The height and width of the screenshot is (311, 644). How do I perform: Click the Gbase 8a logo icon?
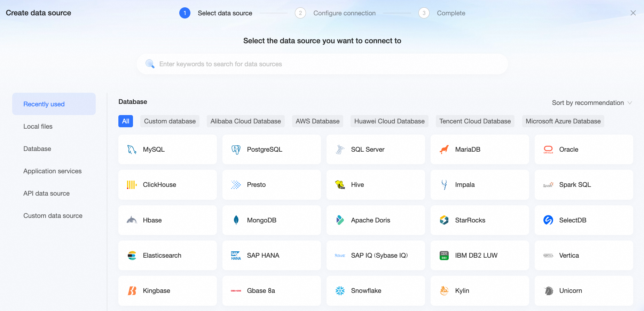pos(236,291)
